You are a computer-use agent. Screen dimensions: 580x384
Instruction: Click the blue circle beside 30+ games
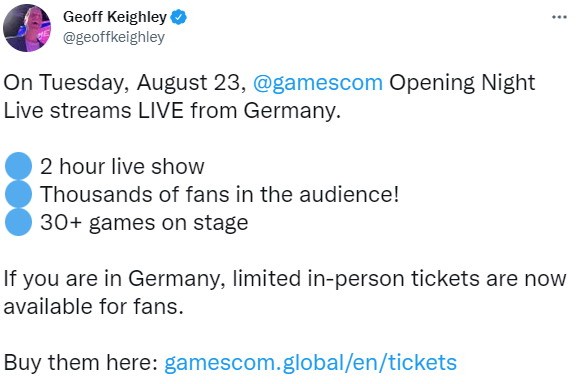tap(18, 222)
